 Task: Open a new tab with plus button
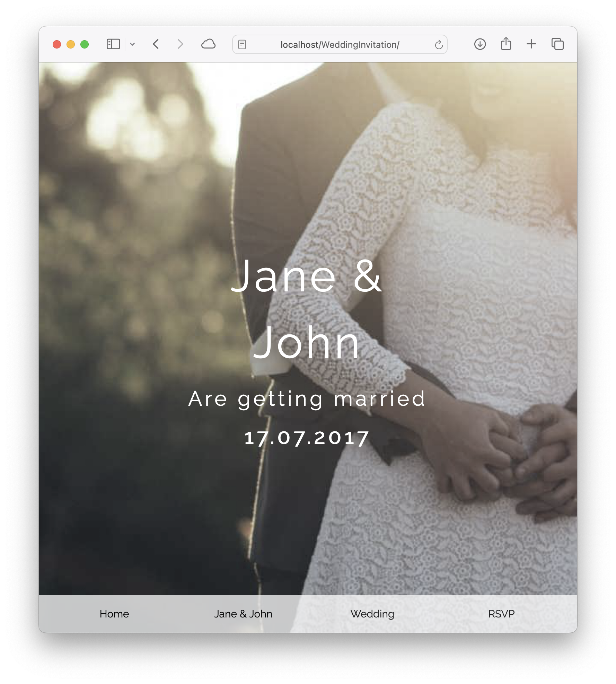click(531, 44)
